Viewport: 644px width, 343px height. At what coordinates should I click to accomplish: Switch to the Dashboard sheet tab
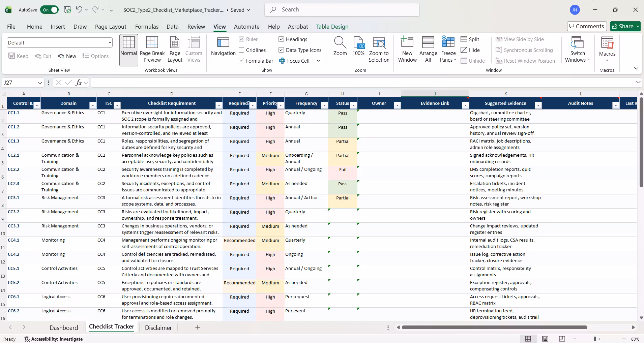pyautogui.click(x=64, y=328)
